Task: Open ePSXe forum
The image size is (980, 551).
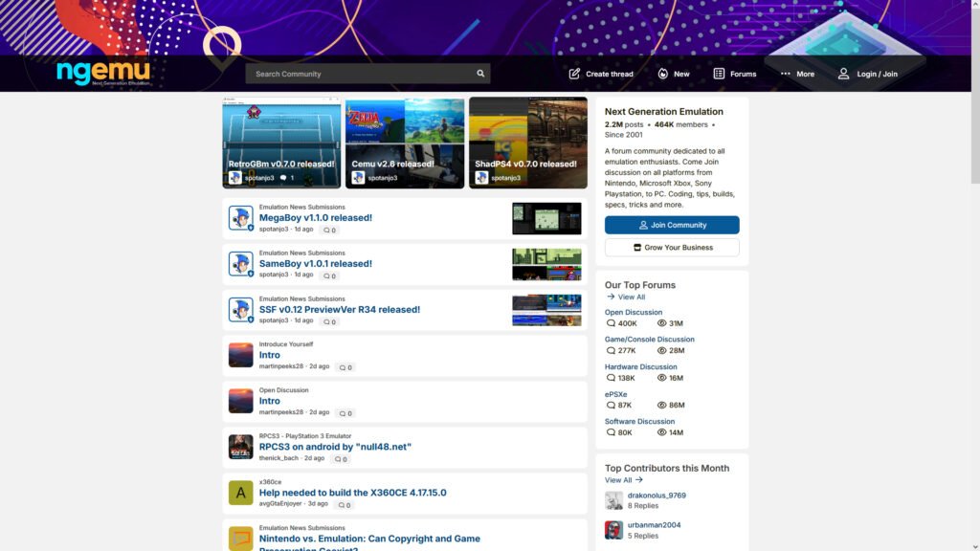Action: click(615, 394)
